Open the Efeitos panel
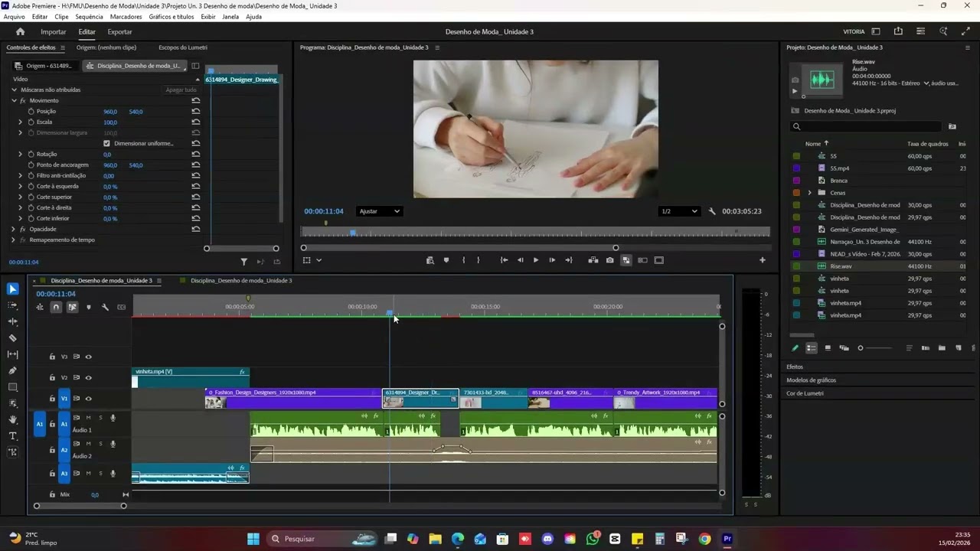This screenshot has height=551, width=980. tap(795, 367)
